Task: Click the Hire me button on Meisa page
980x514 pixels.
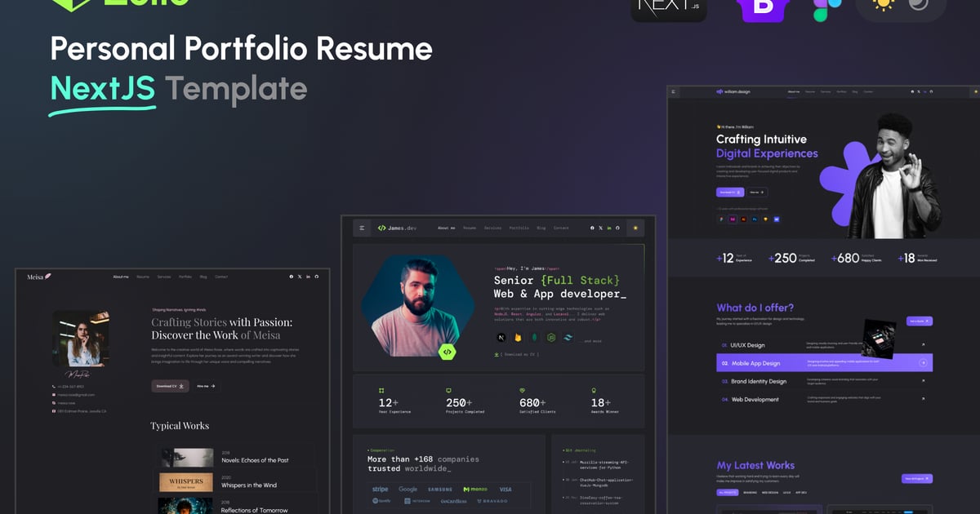Action: (x=206, y=386)
